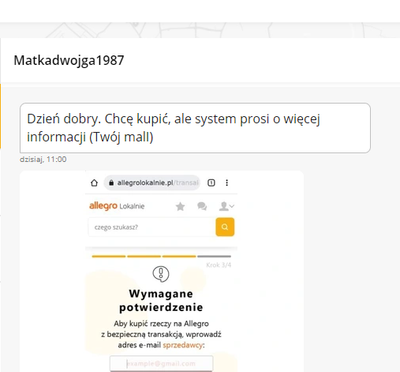
Task: Click the example@gmail.com email field
Action: (161, 363)
